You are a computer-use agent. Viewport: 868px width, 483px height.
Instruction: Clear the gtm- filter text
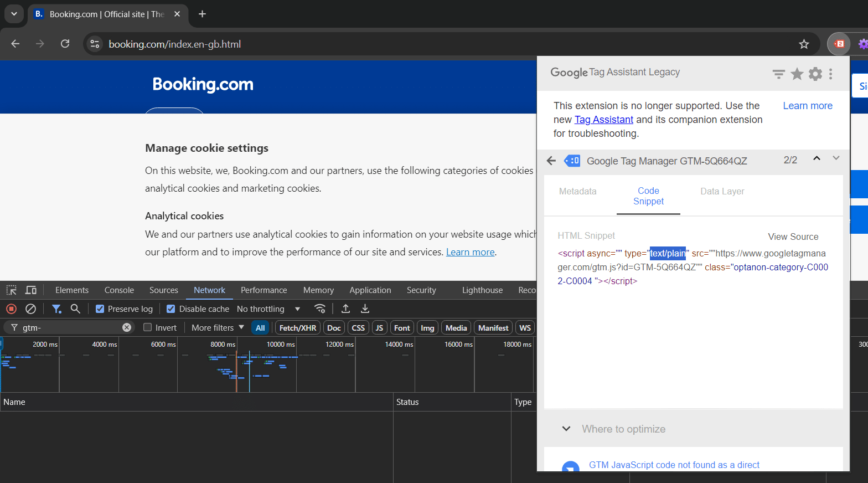click(127, 327)
